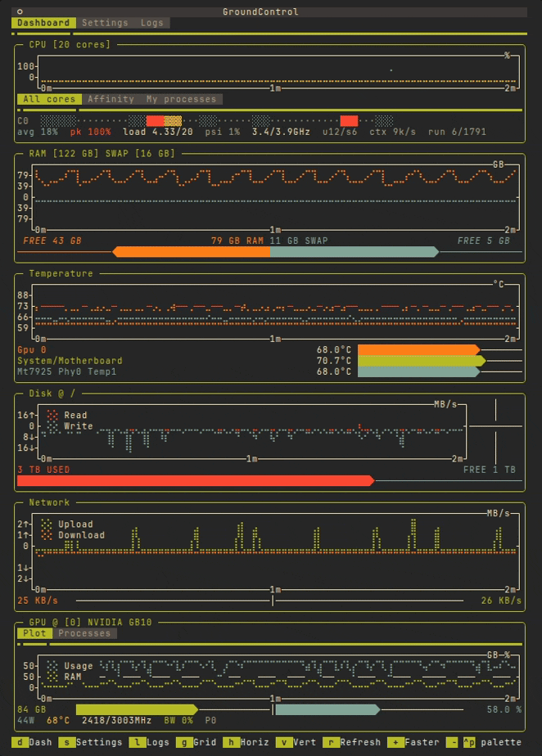Click the System/Motherboard yellow temperature bar
This screenshot has height=756, width=542.
click(422, 361)
